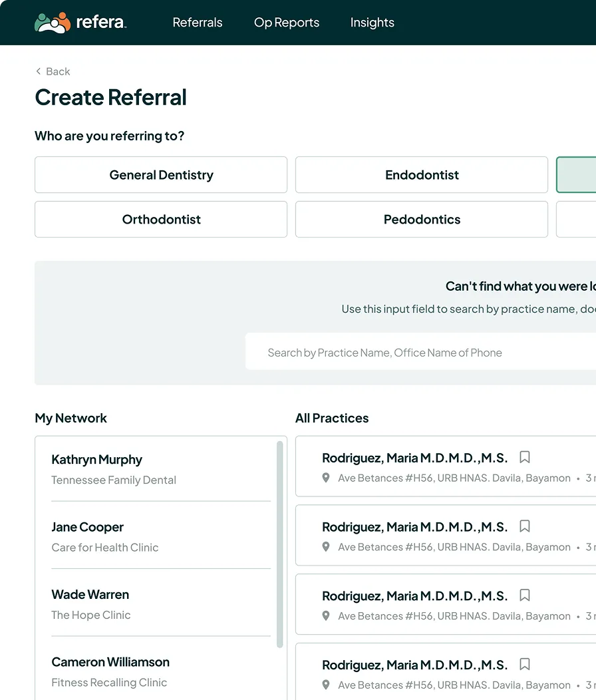
Task: Choose the Pedodontics specialty option
Action: [x=422, y=219]
